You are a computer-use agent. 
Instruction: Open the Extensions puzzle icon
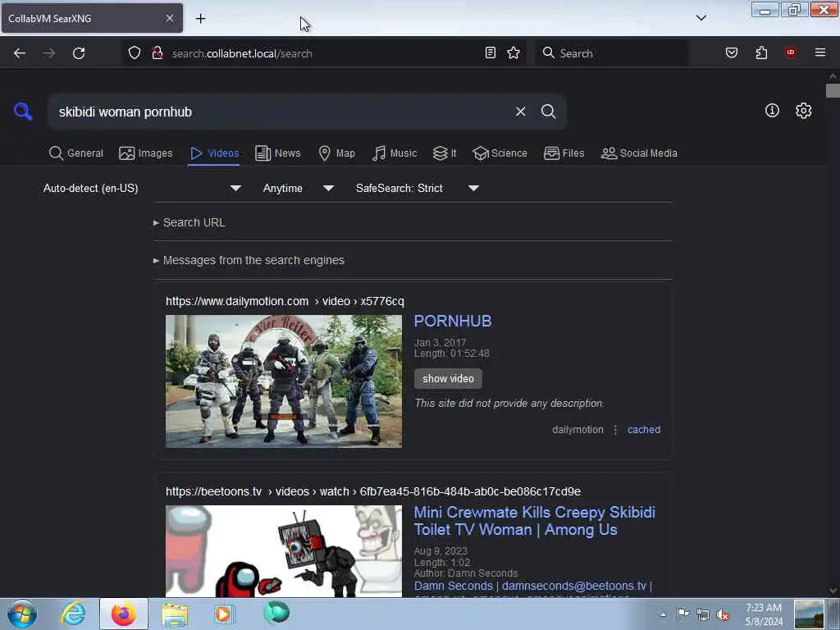pos(761,52)
